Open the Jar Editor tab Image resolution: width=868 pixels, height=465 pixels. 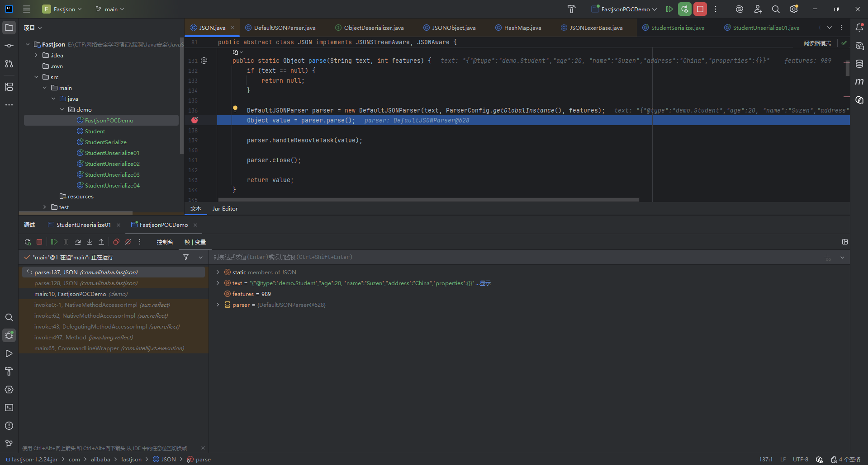[225, 209]
